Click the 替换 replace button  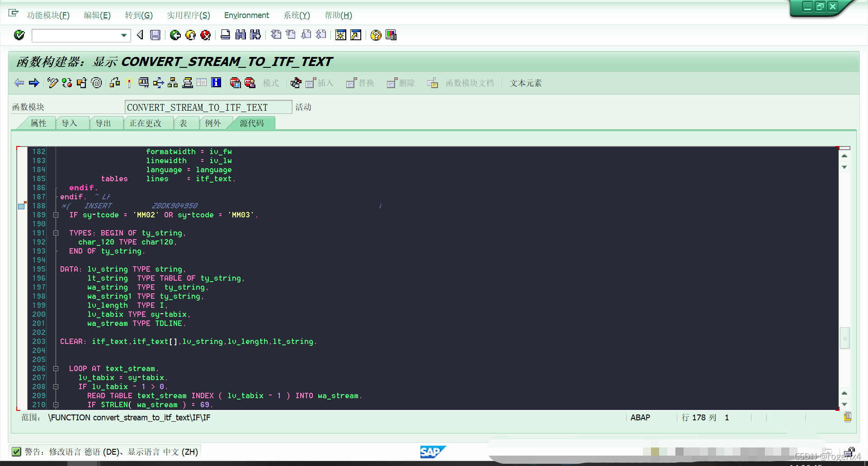point(360,83)
